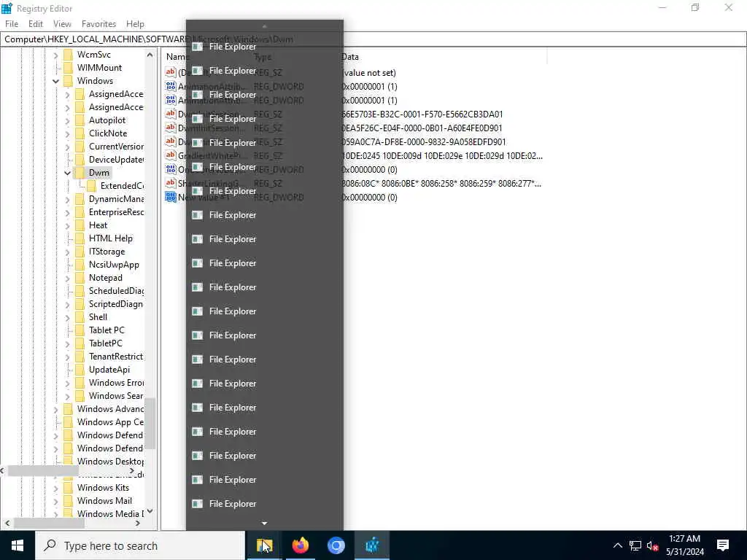Expand the Windows Mail key

click(x=55, y=501)
